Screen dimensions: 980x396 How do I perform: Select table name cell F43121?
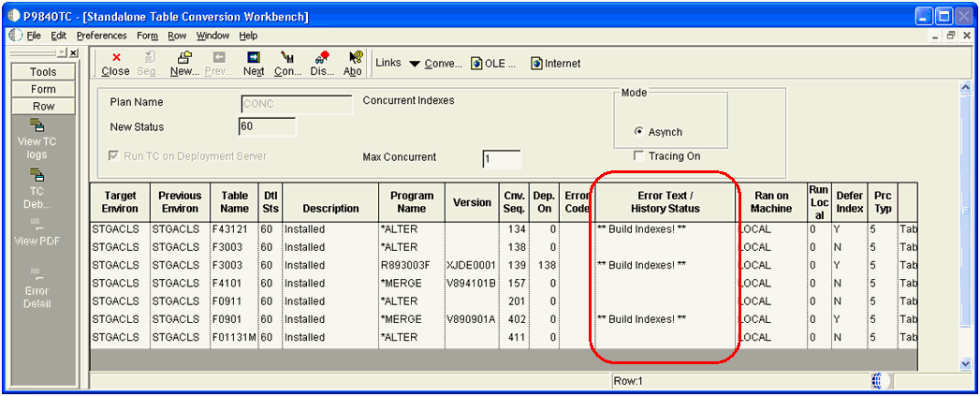point(234,229)
